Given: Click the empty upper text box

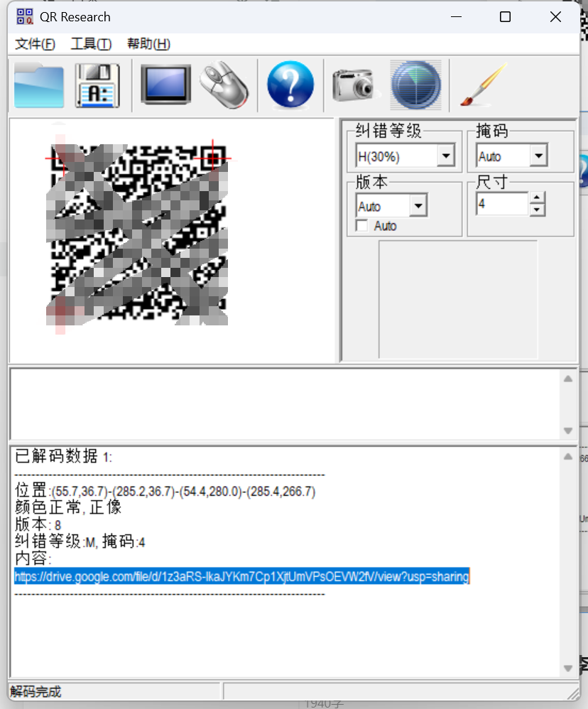Looking at the screenshot, I should pos(285,404).
